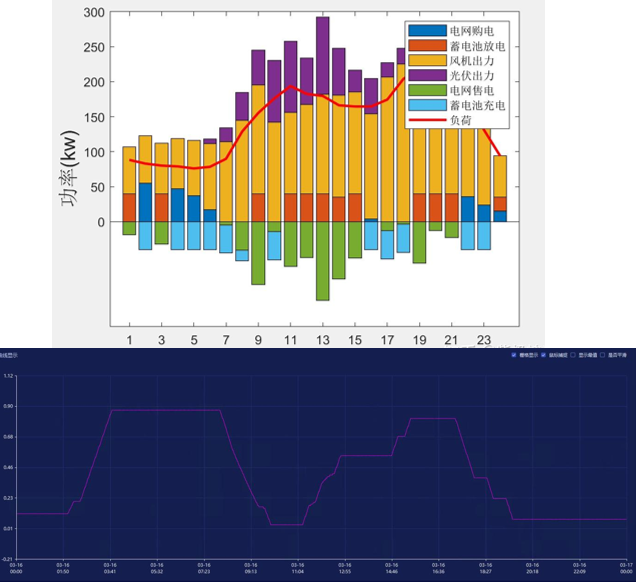The width and height of the screenshot is (636, 586).
Task: Toggle the second checked checkbox above the dark chart
Action: click(x=544, y=355)
